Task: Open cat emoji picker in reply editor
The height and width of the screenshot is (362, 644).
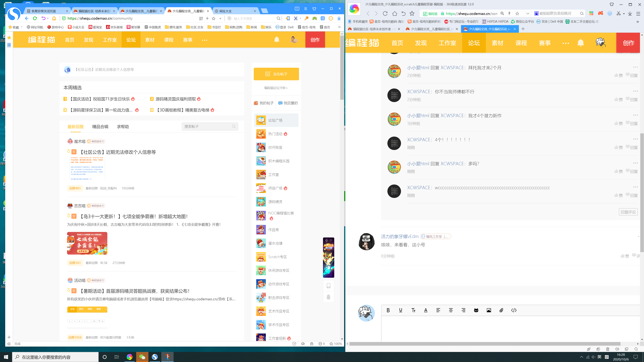Action: pos(476,310)
